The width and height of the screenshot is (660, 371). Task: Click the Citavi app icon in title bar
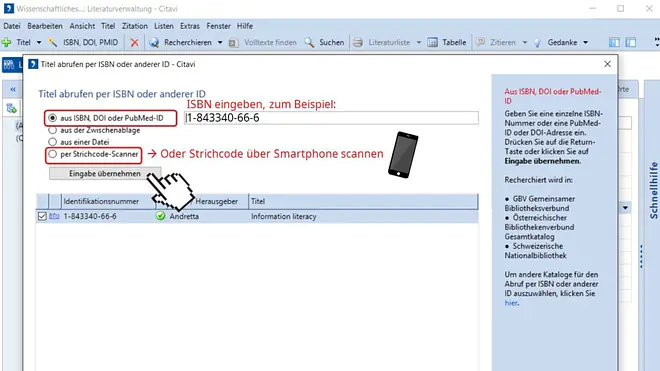(x=8, y=8)
